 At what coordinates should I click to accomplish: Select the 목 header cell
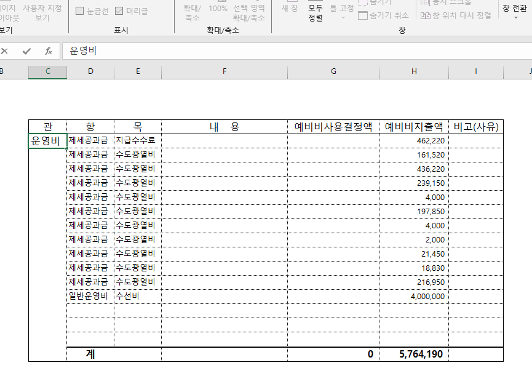pyautogui.click(x=138, y=127)
